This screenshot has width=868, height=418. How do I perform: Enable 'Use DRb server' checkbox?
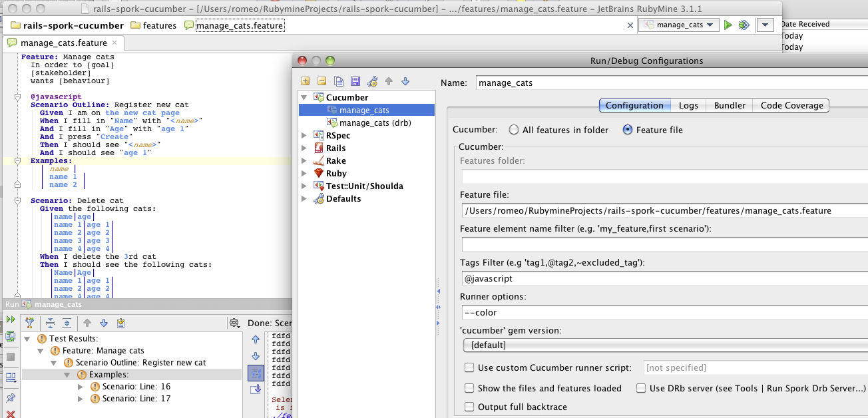pyautogui.click(x=642, y=388)
